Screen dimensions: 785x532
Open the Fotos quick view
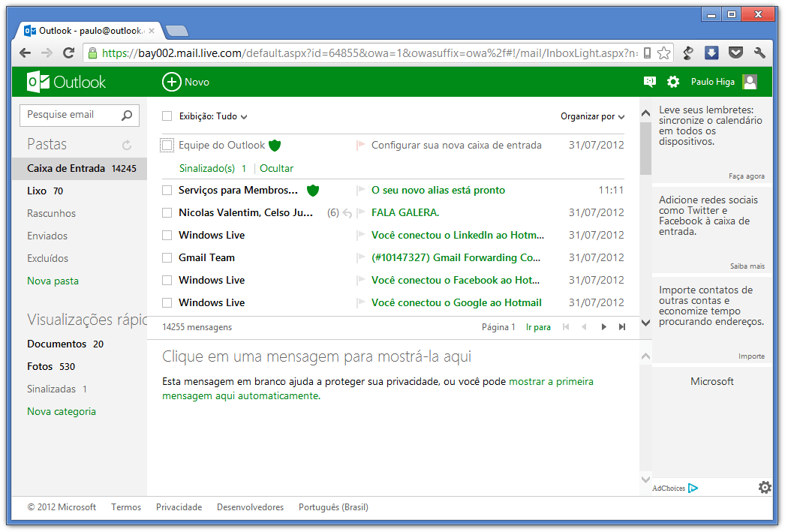coord(51,367)
